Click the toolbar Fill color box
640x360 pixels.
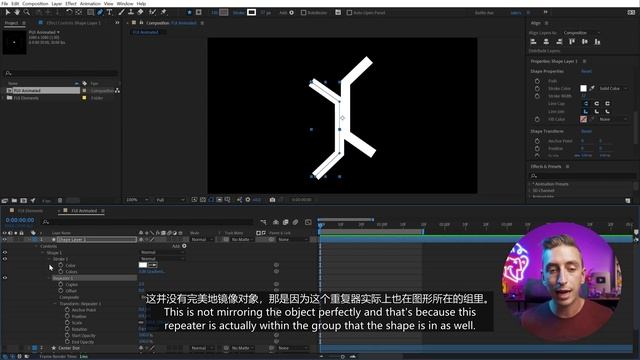[224, 13]
